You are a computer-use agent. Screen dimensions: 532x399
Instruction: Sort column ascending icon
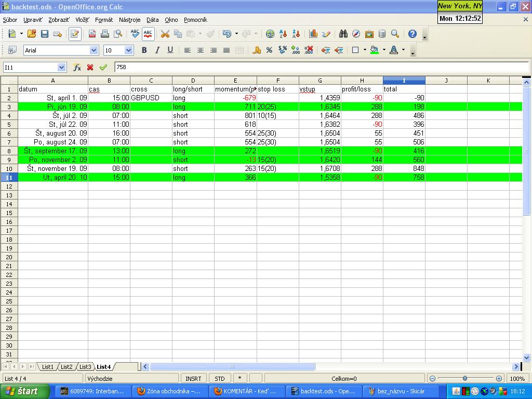pos(283,34)
